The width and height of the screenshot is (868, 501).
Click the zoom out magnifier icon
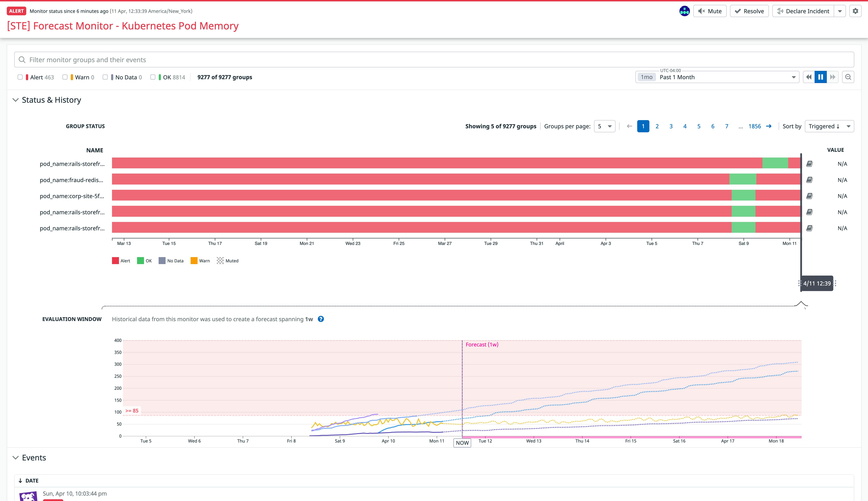[848, 77]
